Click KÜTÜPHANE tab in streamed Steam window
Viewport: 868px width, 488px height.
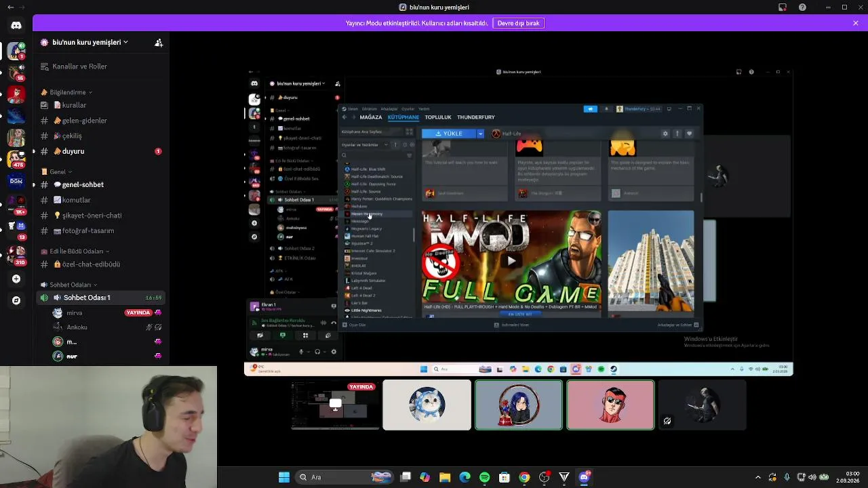(x=403, y=117)
